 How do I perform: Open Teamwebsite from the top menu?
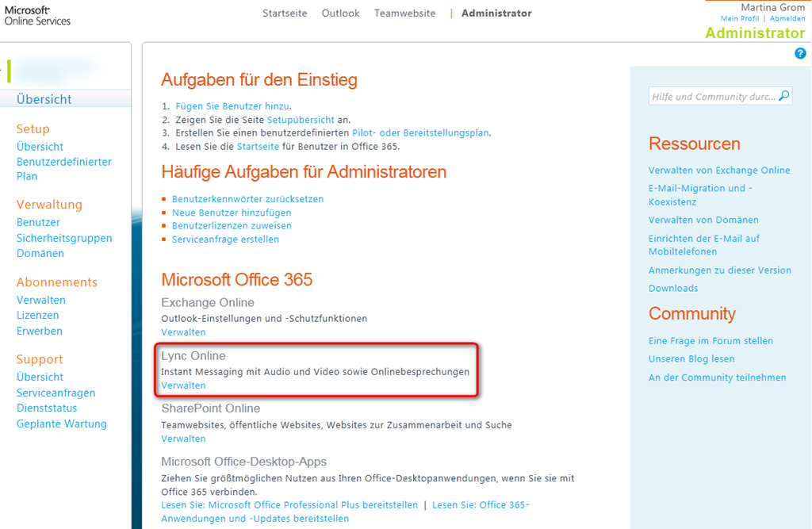tap(404, 13)
